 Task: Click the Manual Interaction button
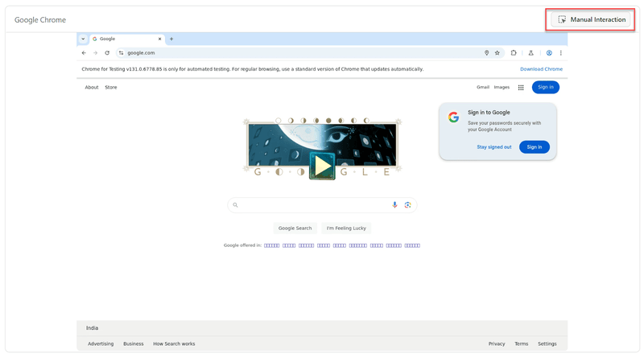(591, 19)
